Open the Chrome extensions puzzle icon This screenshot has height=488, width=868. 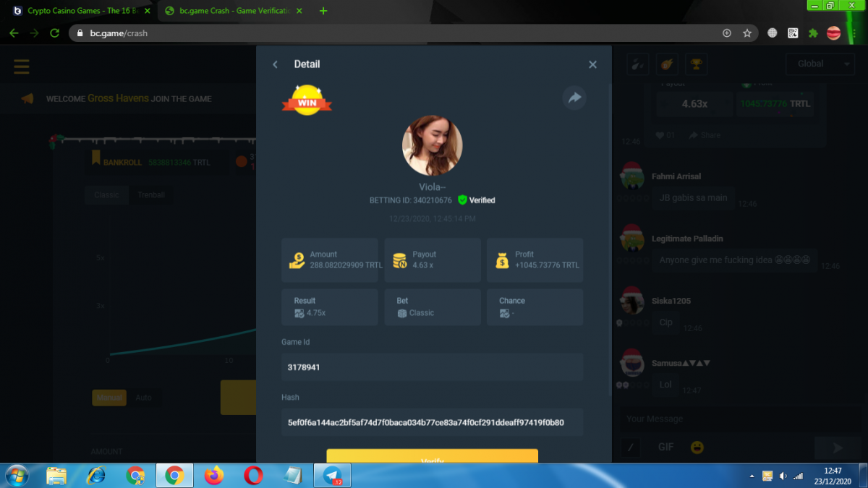[x=813, y=33]
